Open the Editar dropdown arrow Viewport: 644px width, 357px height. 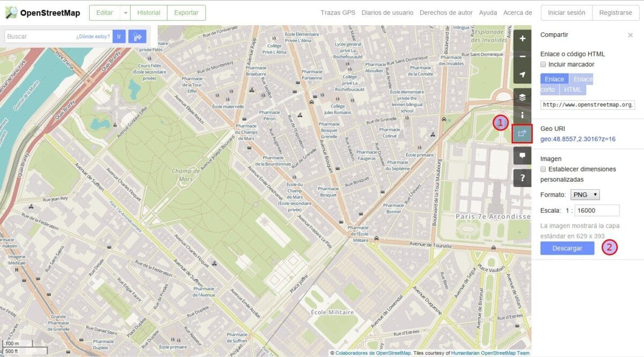127,12
